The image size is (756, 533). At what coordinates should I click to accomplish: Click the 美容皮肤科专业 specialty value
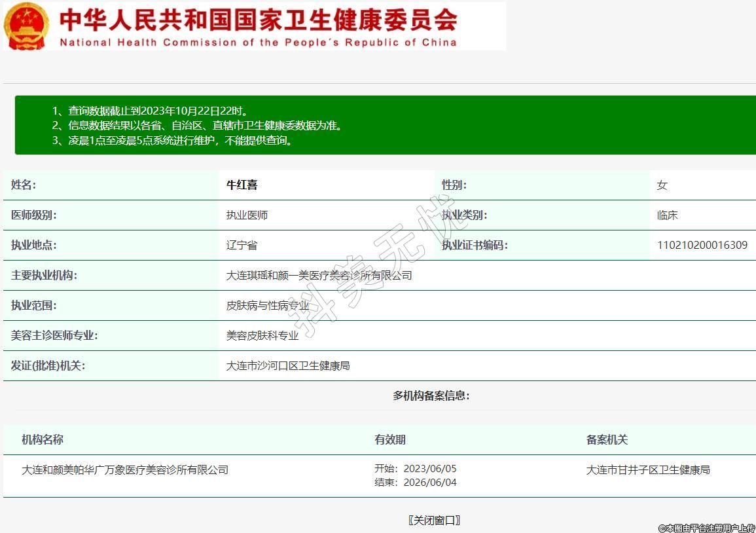(x=262, y=335)
